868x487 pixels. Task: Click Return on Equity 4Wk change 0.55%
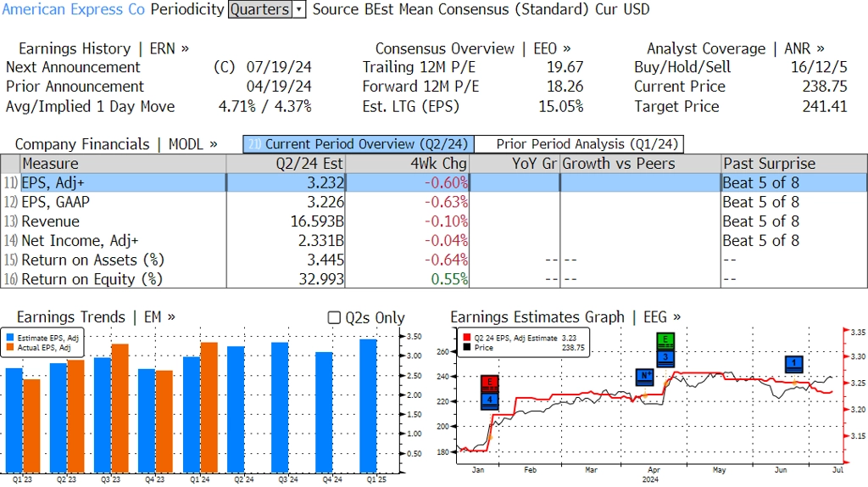pyautogui.click(x=449, y=279)
